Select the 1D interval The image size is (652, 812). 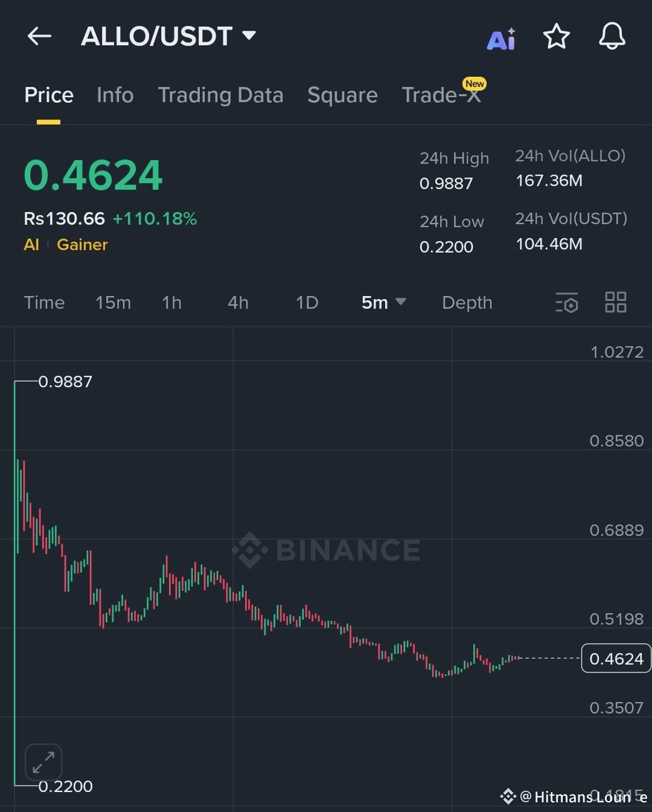click(307, 302)
